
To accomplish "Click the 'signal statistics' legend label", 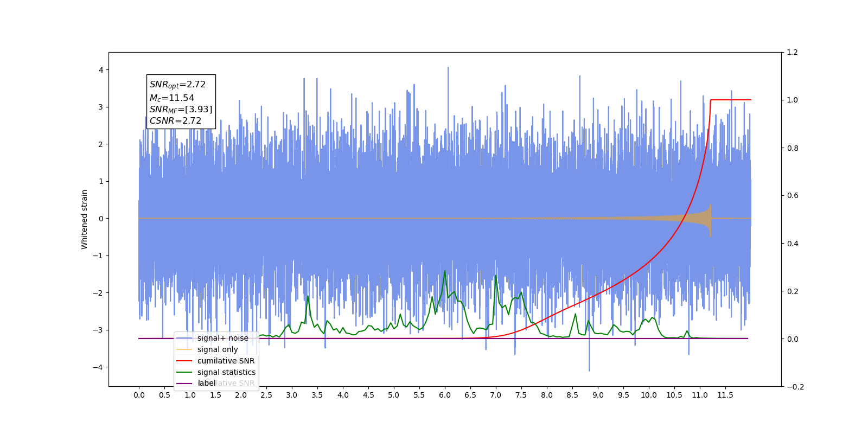I will coord(226,372).
